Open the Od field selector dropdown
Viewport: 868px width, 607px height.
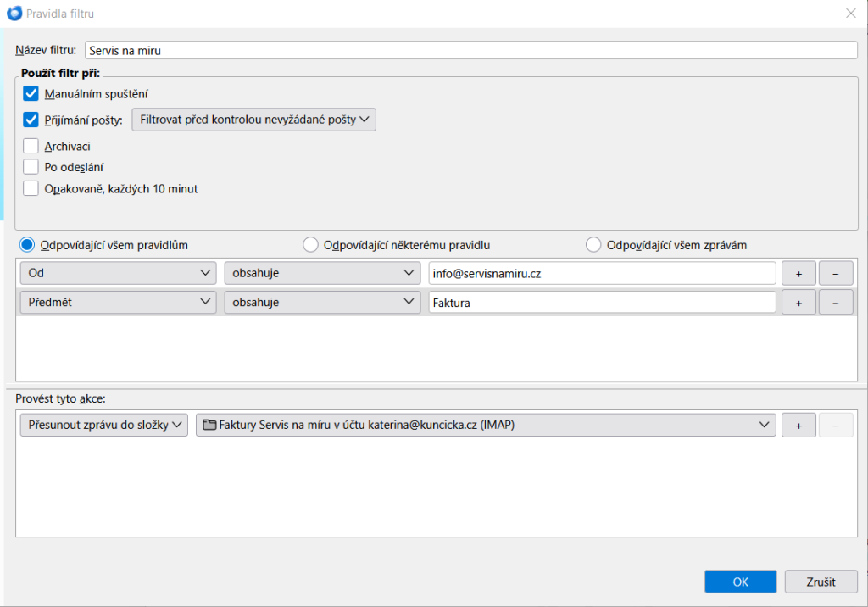pyautogui.click(x=118, y=273)
